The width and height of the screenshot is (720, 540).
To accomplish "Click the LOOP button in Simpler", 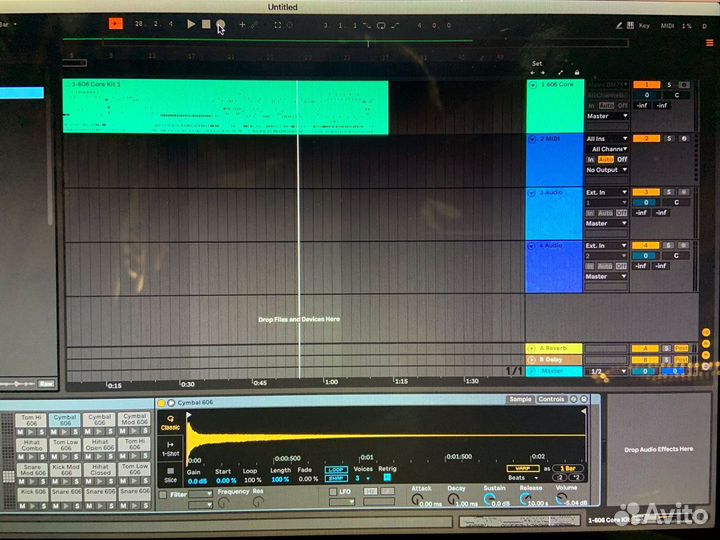I will click(x=336, y=469).
